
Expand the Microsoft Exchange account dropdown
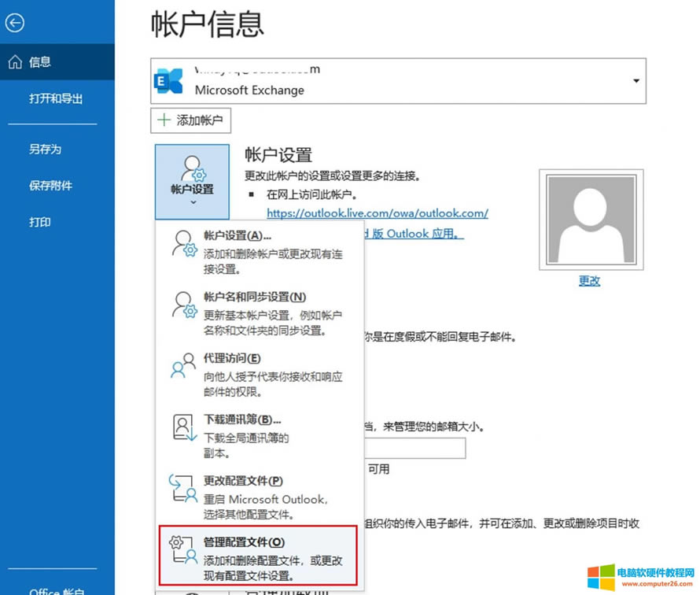point(636,81)
